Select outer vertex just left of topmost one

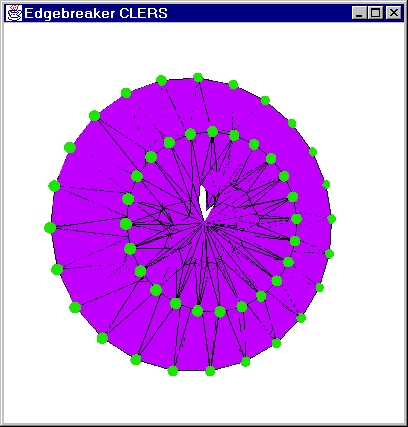(162, 80)
